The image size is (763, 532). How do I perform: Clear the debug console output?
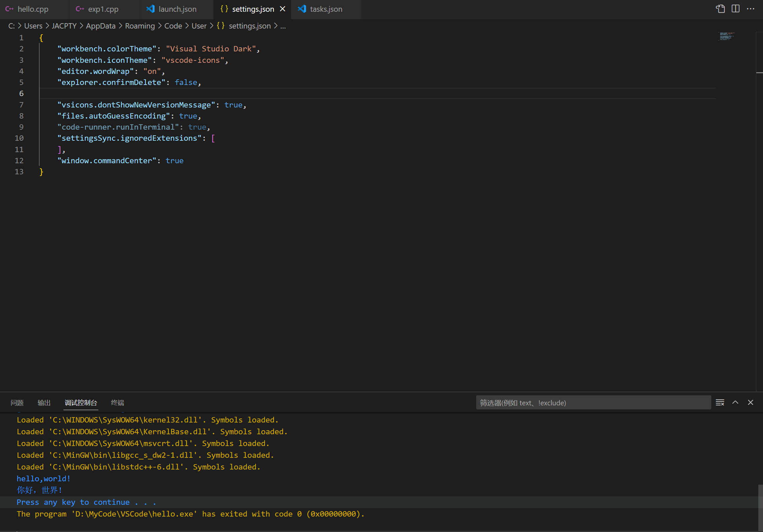(x=720, y=402)
